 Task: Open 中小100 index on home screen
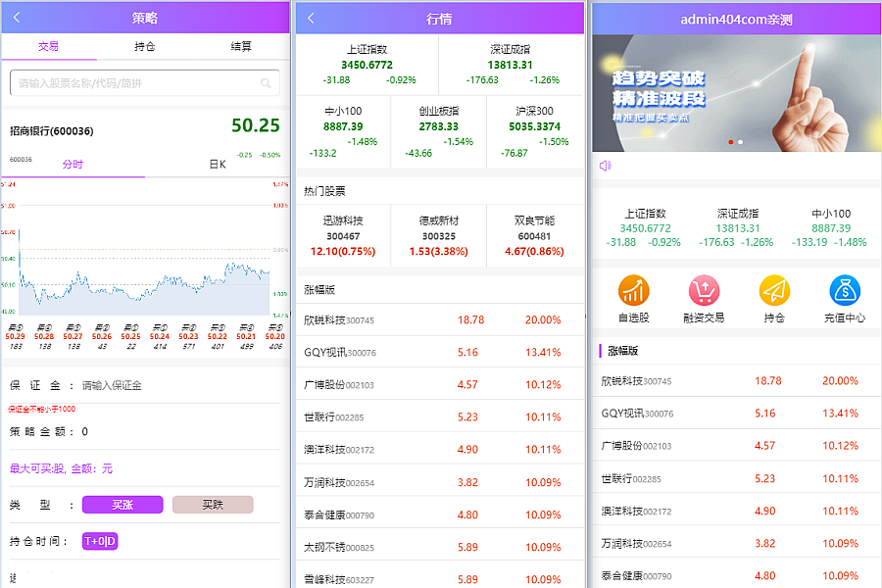830,228
